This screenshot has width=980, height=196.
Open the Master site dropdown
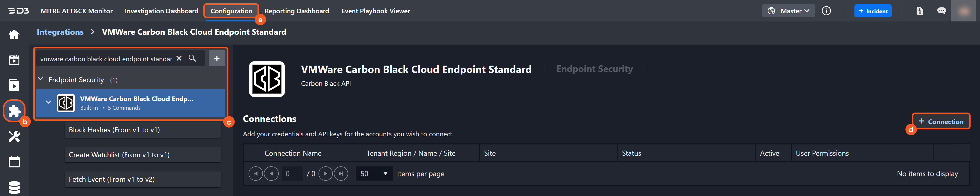pyautogui.click(x=788, y=11)
